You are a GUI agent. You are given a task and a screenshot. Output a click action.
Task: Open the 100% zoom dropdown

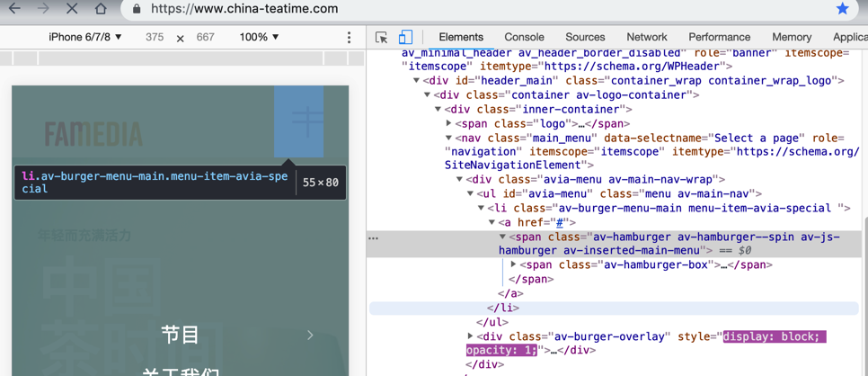coord(259,37)
